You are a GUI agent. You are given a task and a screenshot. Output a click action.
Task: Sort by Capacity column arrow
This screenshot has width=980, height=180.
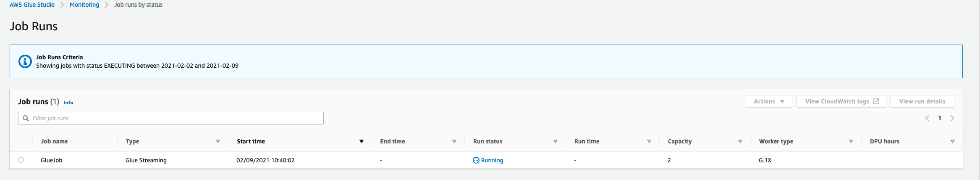pyautogui.click(x=740, y=141)
